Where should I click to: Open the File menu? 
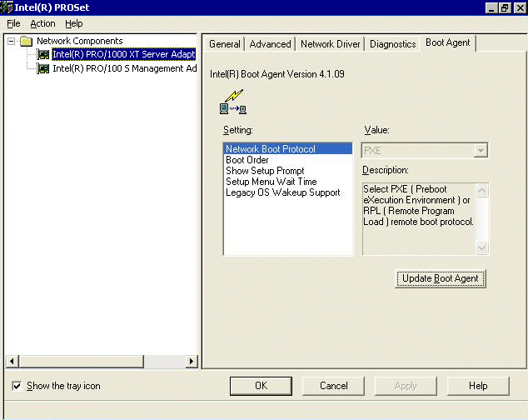pos(13,23)
